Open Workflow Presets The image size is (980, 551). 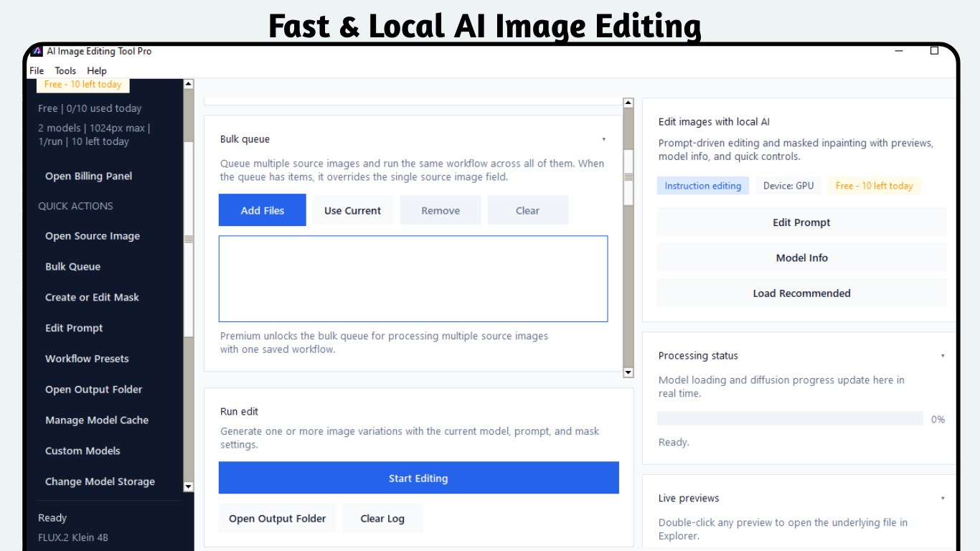point(88,359)
